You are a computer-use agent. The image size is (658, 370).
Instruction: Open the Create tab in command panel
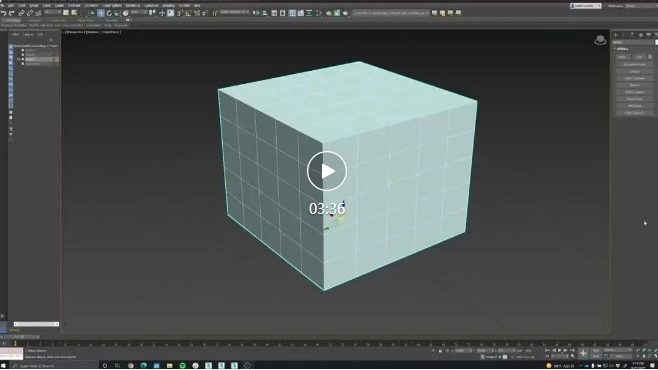tap(616, 35)
